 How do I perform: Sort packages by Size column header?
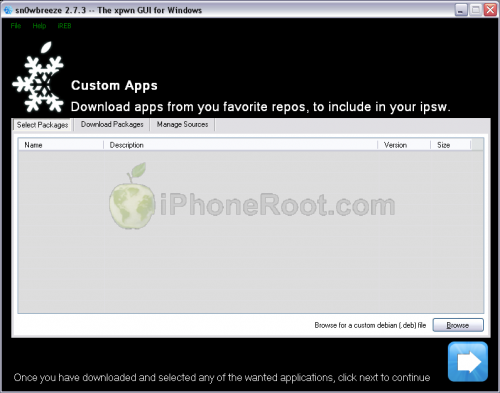click(451, 145)
